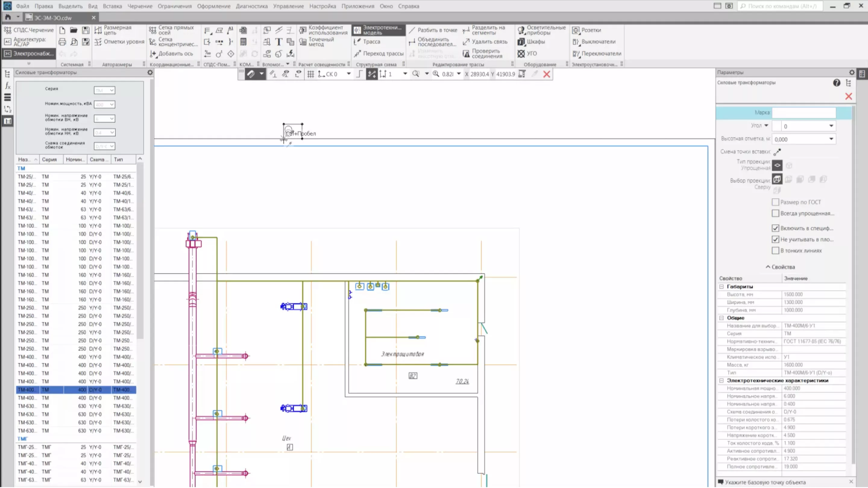Image resolution: width=868 pixels, height=488 pixels.
Task: Toggle В тонких линиях checkbox
Action: (x=775, y=251)
